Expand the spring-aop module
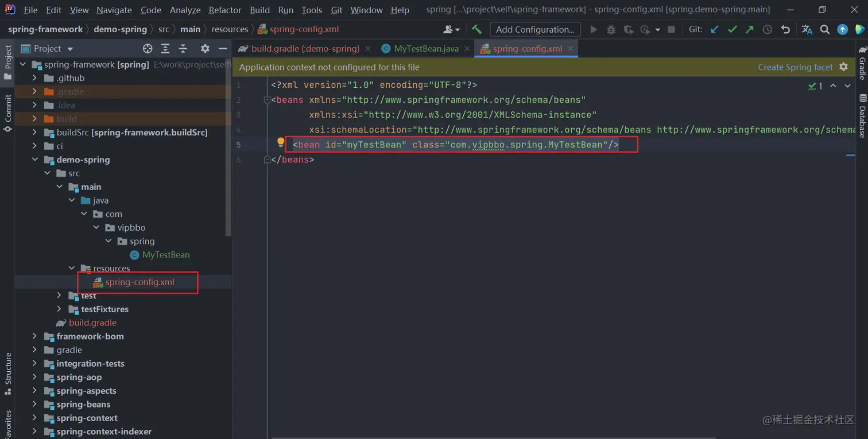The height and width of the screenshot is (439, 868). click(34, 377)
